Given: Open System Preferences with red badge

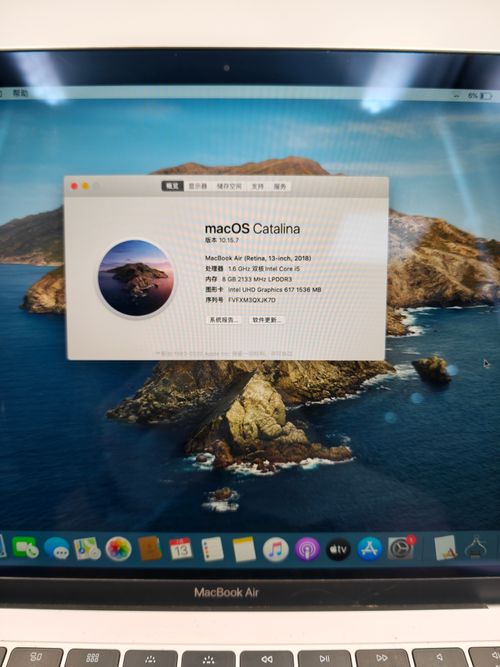Looking at the screenshot, I should point(400,548).
